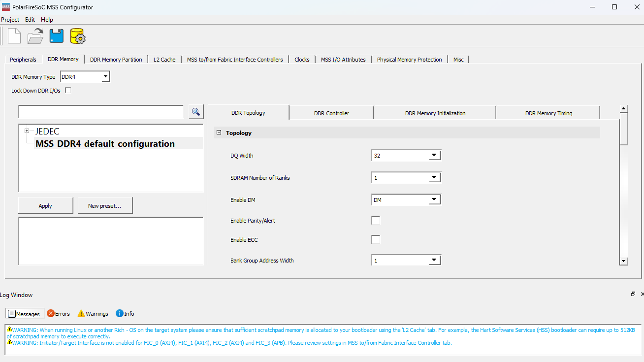644x362 pixels.
Task: Switch to the DDR Controller sub-tab
Action: pyautogui.click(x=331, y=113)
